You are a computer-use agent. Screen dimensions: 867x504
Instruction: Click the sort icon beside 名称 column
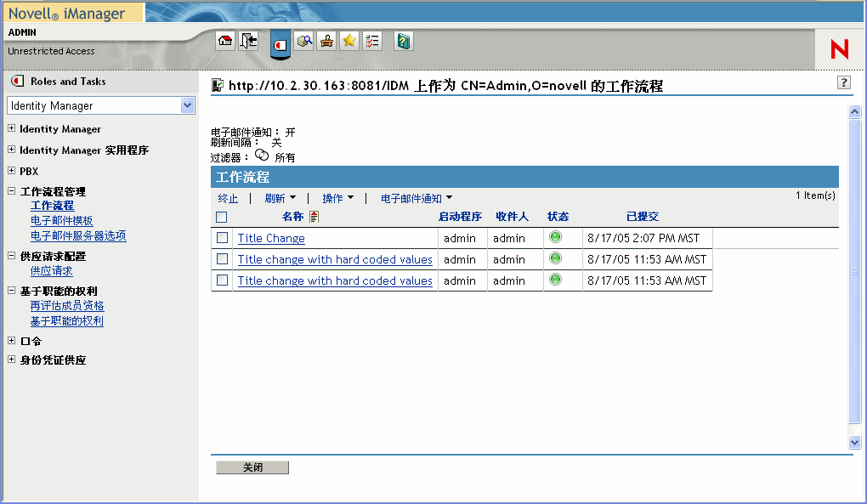pyautogui.click(x=313, y=217)
